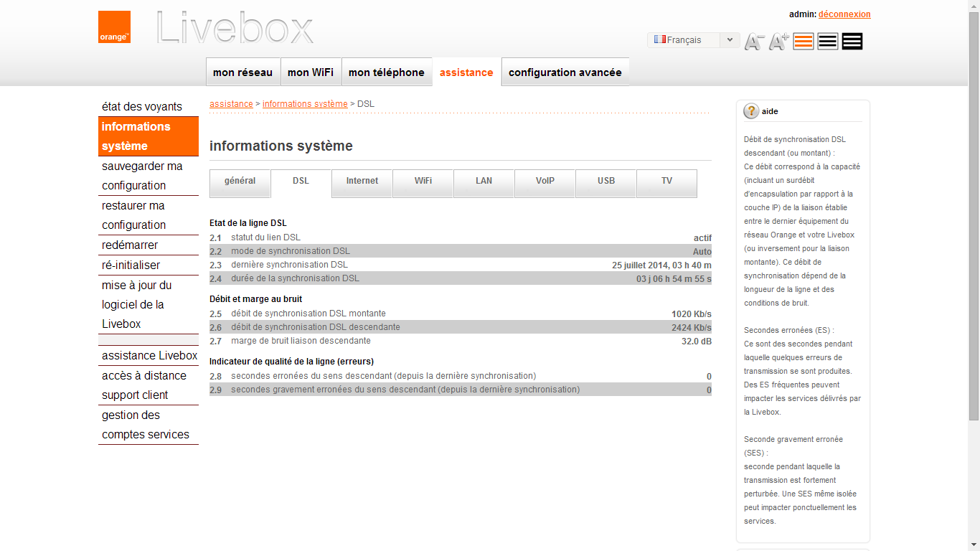The image size is (980, 551).
Task: Click the "1020 Kb/s" upstream rate value
Action: 692,314
